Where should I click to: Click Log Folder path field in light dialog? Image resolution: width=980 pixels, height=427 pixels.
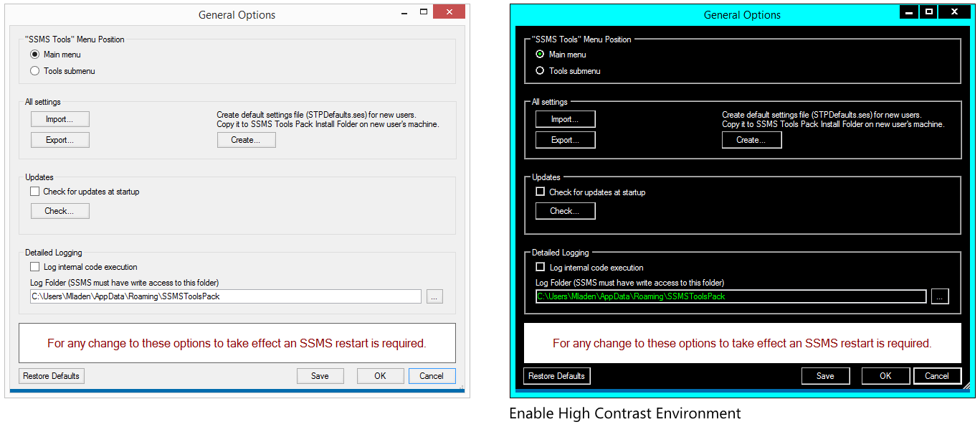pyautogui.click(x=226, y=296)
